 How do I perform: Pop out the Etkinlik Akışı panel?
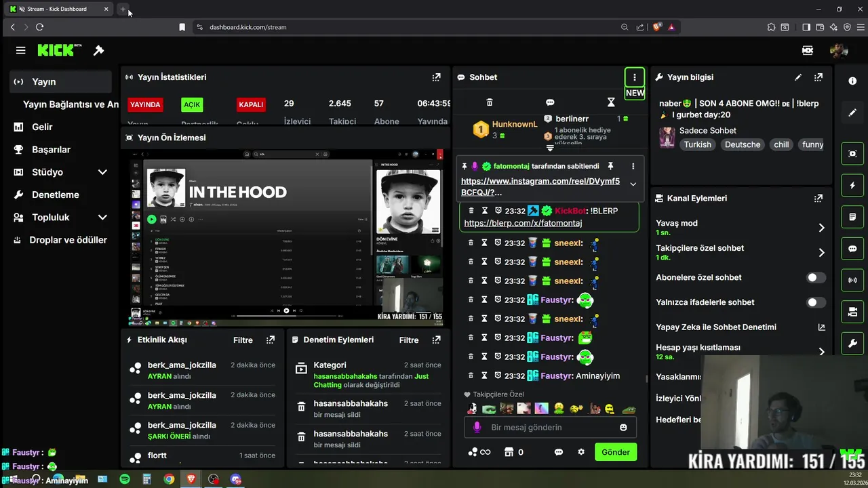[271, 340]
